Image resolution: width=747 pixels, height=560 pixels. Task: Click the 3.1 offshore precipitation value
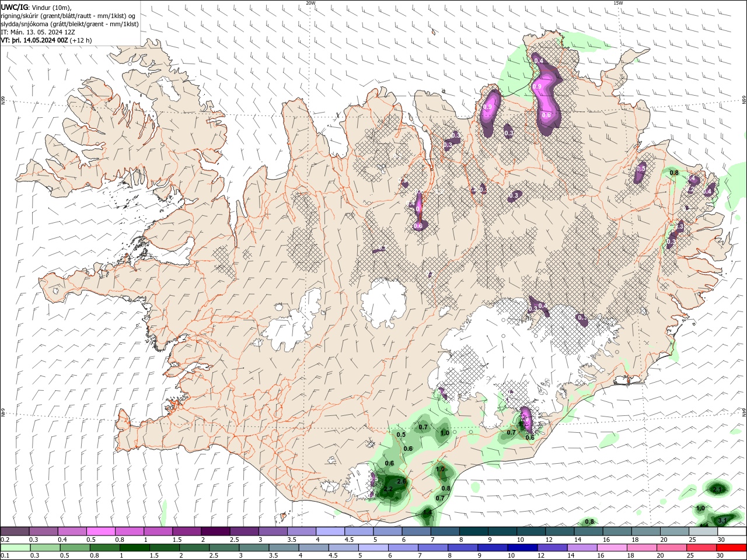722,520
